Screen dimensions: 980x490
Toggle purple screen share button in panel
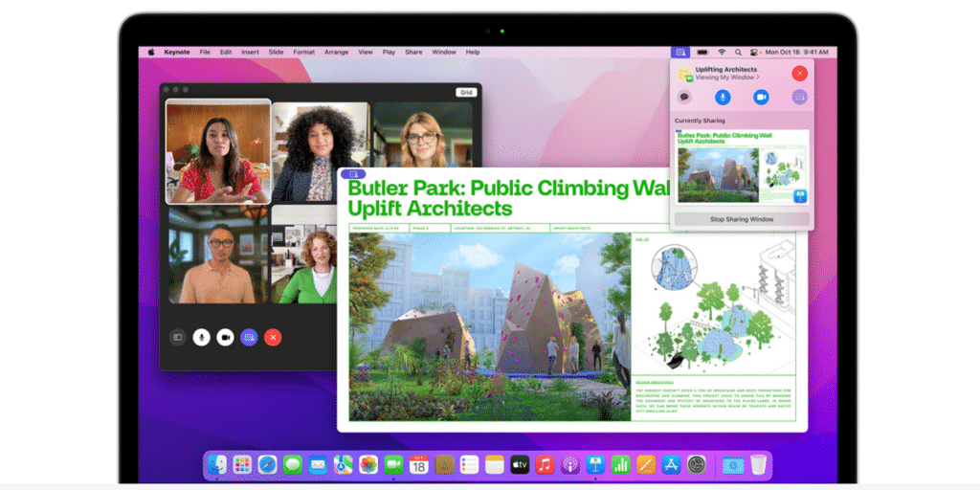pos(800,97)
